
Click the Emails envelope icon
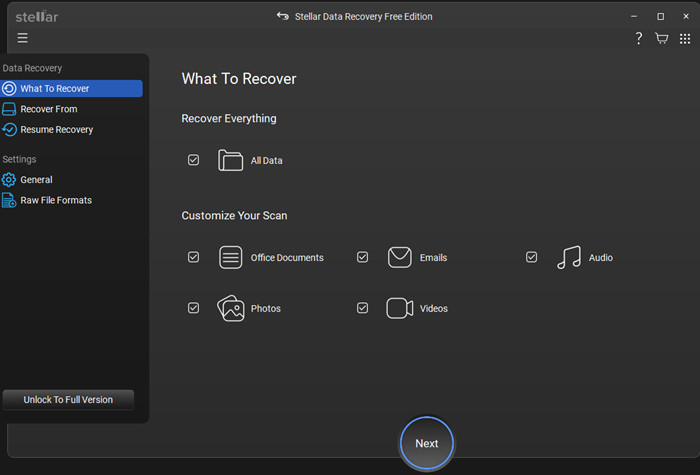point(400,257)
